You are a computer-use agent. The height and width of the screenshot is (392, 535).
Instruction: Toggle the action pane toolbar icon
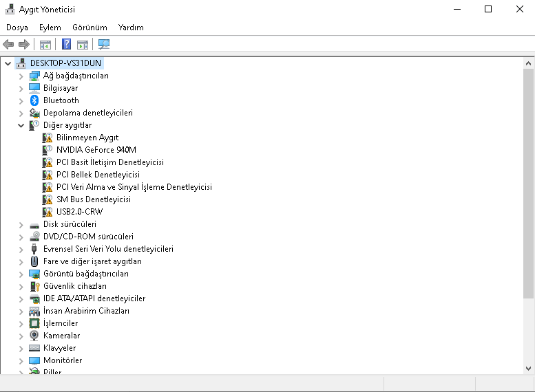click(82, 45)
